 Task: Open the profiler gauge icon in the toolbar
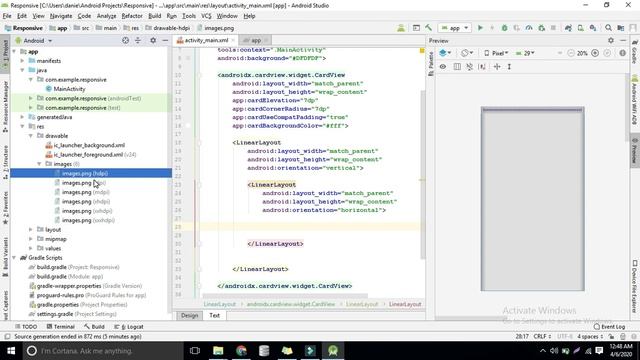point(529,28)
